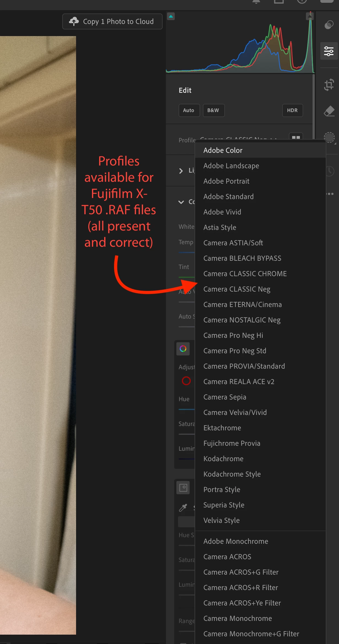
Task: Expand the Light panel chevron
Action: 181,171
